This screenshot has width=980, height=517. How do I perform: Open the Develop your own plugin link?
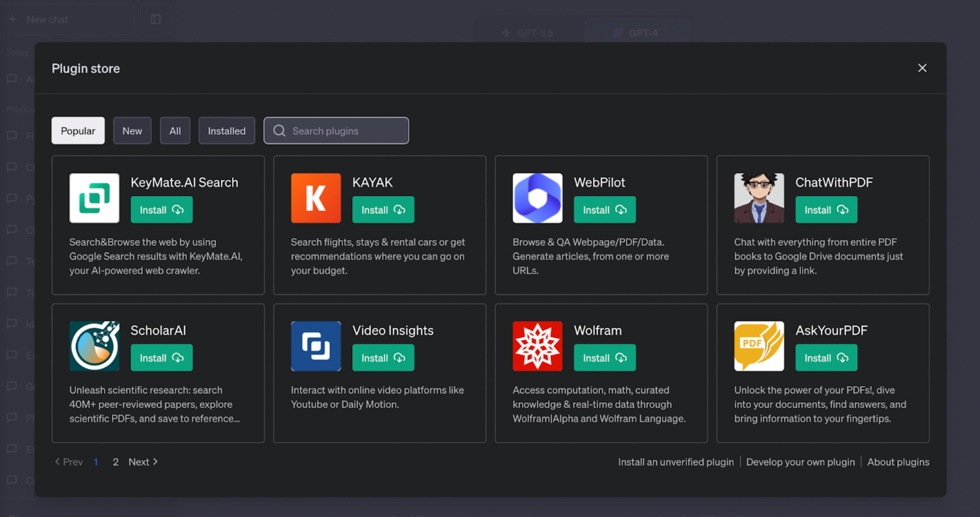[800, 461]
